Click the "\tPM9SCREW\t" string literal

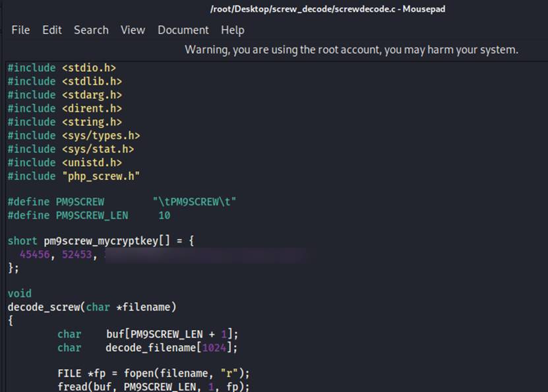click(194, 201)
